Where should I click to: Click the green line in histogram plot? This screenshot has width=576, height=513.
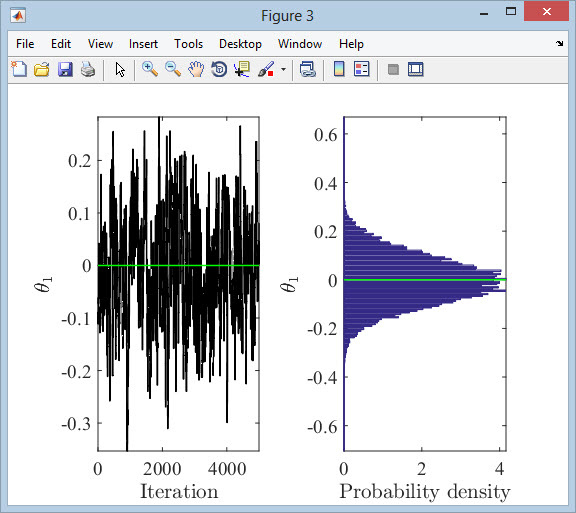[x=425, y=280]
